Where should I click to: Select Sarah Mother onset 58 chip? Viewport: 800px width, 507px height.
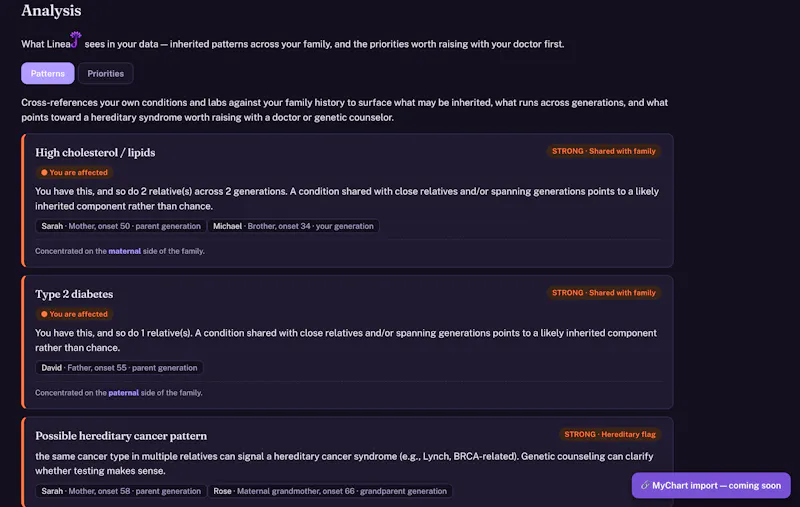tap(121, 491)
